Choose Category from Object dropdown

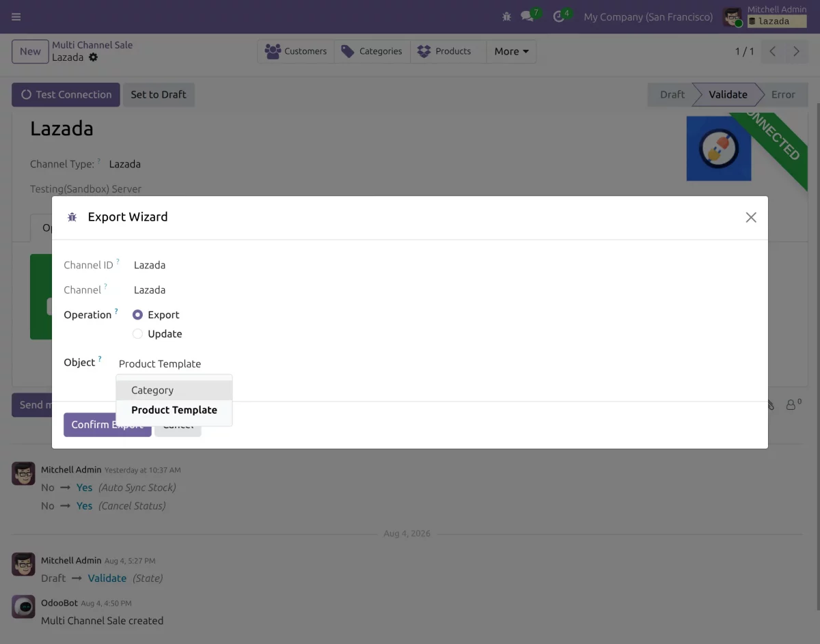pos(174,390)
